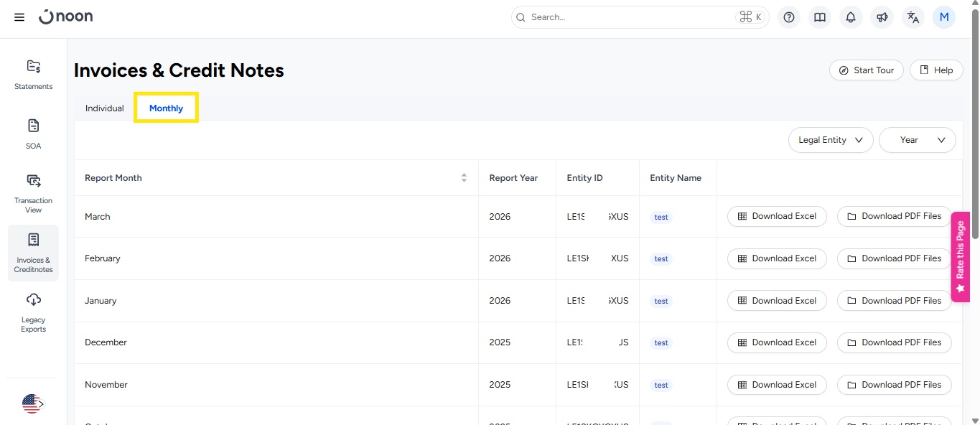Open the documentation book icon
The image size is (980, 425).
[820, 17]
